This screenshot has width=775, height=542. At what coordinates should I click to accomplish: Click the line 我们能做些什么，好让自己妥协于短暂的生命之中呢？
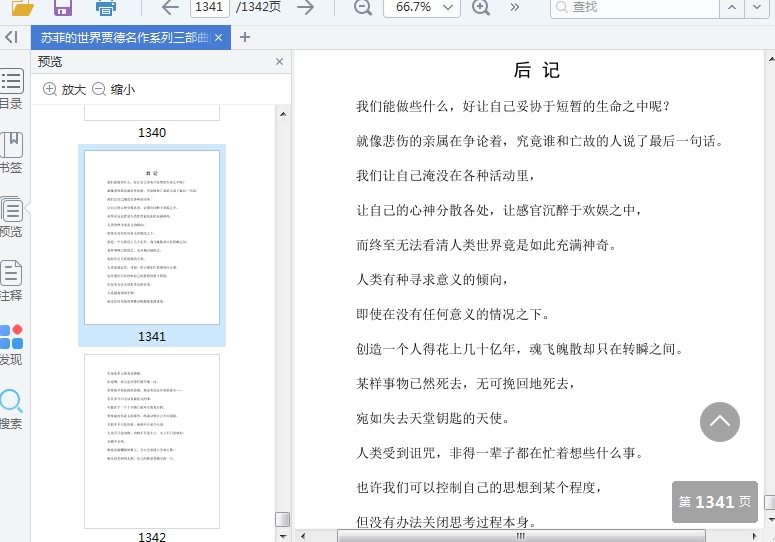513,106
